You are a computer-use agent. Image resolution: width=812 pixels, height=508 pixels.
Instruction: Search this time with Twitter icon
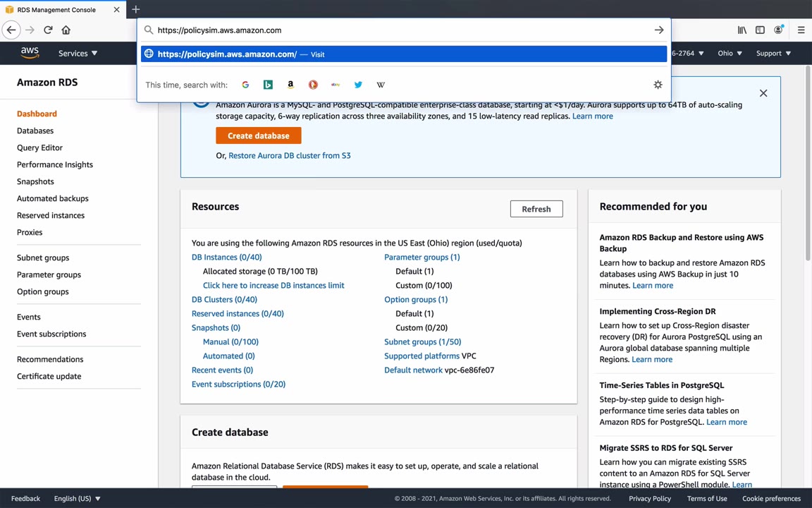tap(358, 85)
